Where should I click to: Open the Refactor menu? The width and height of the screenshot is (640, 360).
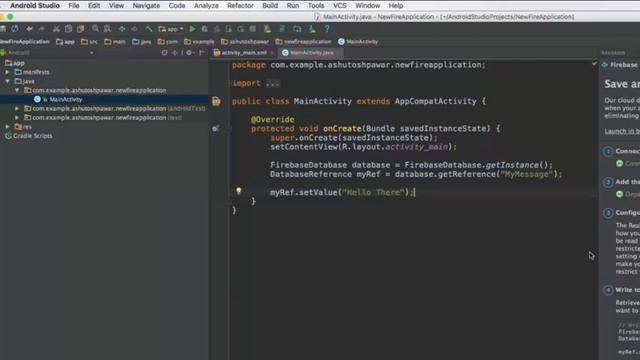(x=240, y=5)
